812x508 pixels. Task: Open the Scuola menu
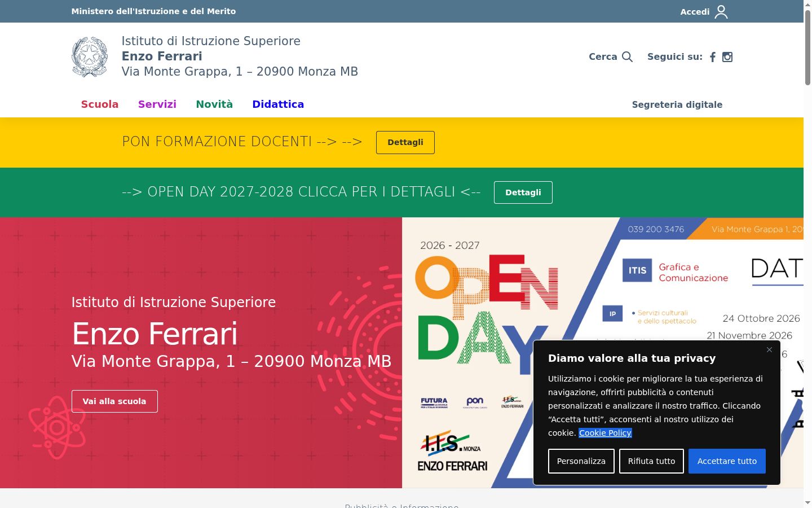pos(100,104)
